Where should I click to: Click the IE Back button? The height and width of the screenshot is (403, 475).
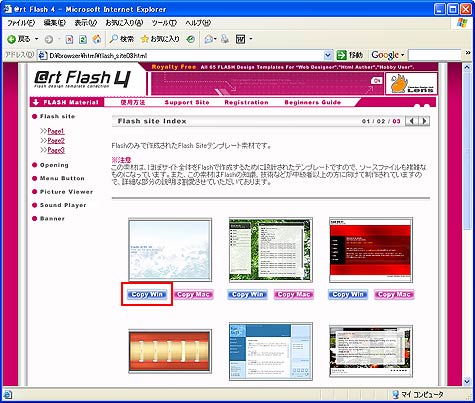[x=19, y=39]
